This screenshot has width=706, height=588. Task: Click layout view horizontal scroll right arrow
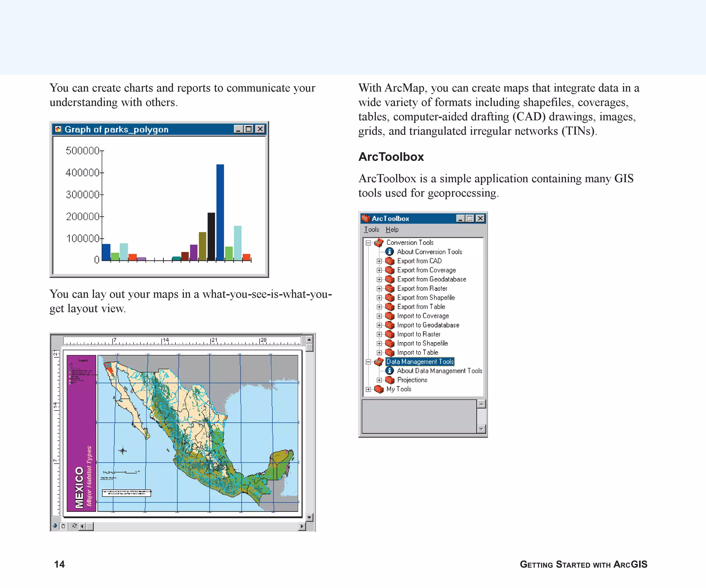(x=302, y=526)
